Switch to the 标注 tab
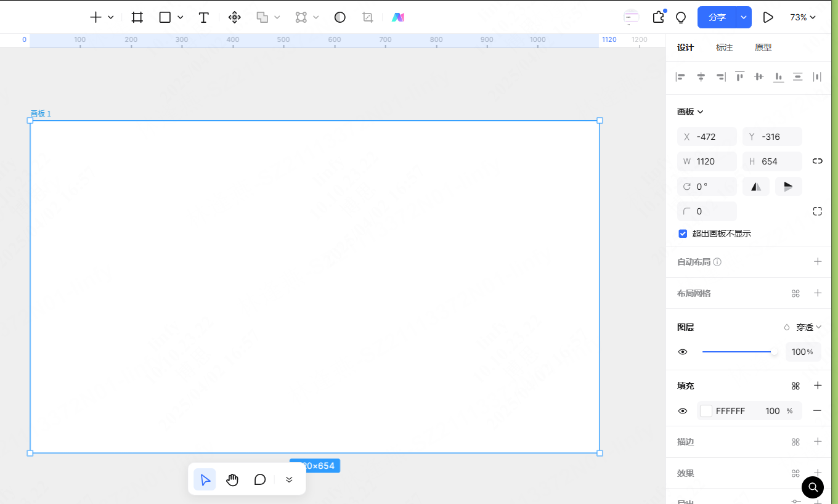Viewport: 838px width, 504px height. 724,47
